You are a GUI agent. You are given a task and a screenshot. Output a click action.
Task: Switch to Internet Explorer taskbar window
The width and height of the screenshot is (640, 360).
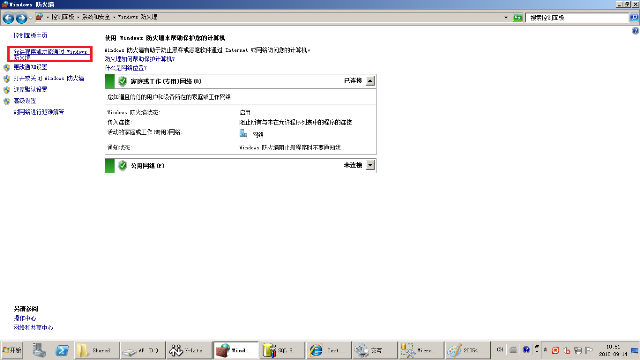click(329, 350)
